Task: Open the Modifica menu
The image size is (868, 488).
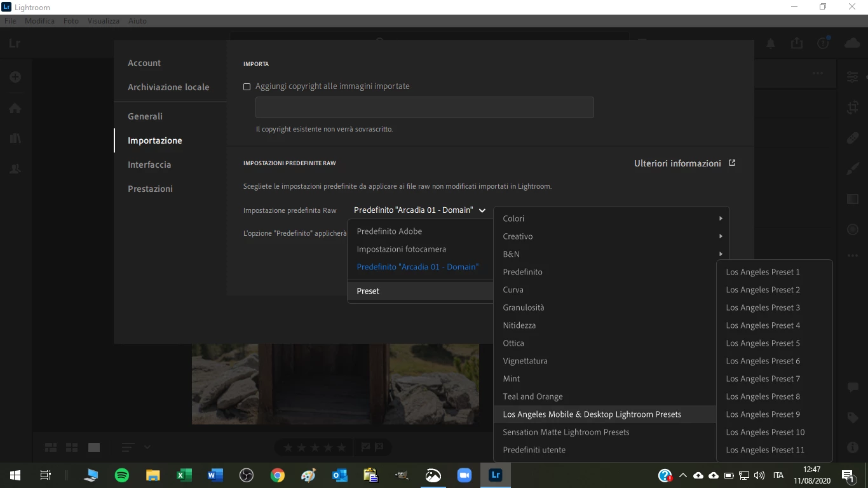Action: pos(39,21)
